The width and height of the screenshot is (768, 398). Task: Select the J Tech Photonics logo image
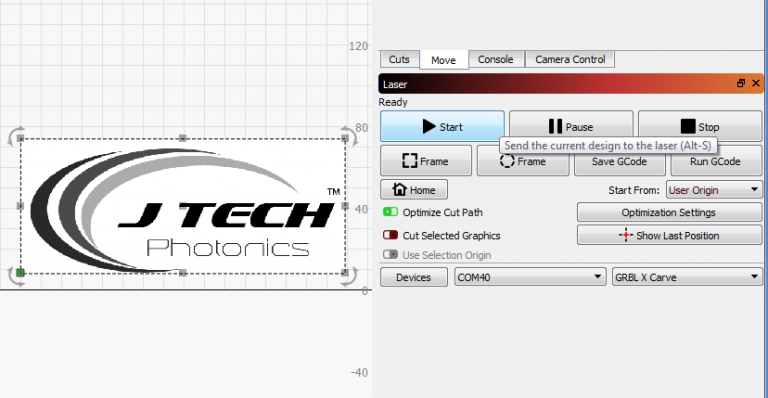point(183,206)
